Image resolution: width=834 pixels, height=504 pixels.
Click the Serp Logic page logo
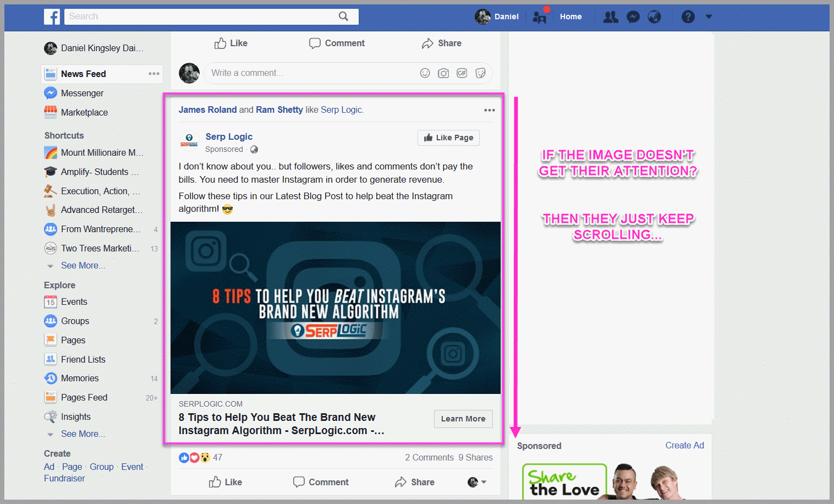189,141
